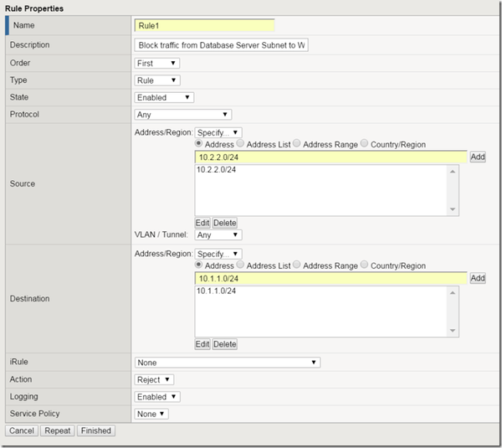Open the VLAN / Tunnel dropdown
Image resolution: width=502 pixels, height=448 pixels.
tap(218, 235)
